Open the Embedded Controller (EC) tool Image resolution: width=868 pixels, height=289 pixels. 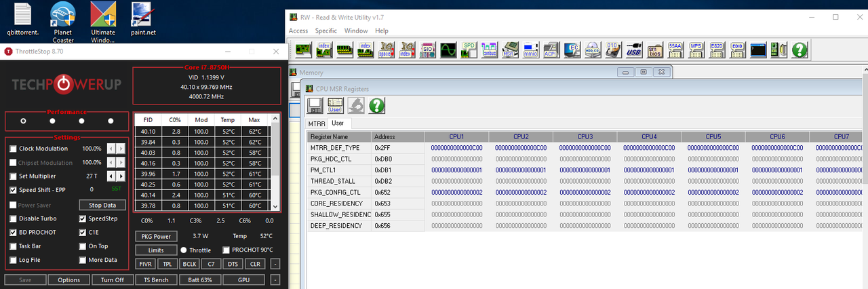coord(572,50)
